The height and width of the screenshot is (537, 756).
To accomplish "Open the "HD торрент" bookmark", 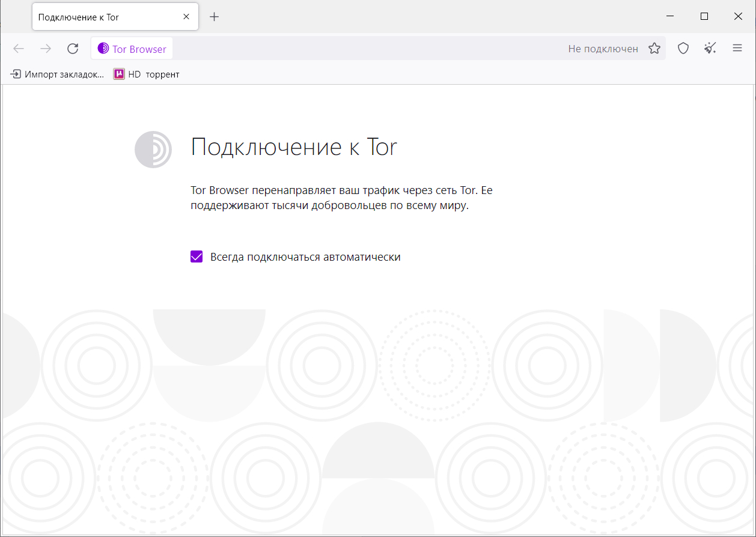I will point(147,74).
